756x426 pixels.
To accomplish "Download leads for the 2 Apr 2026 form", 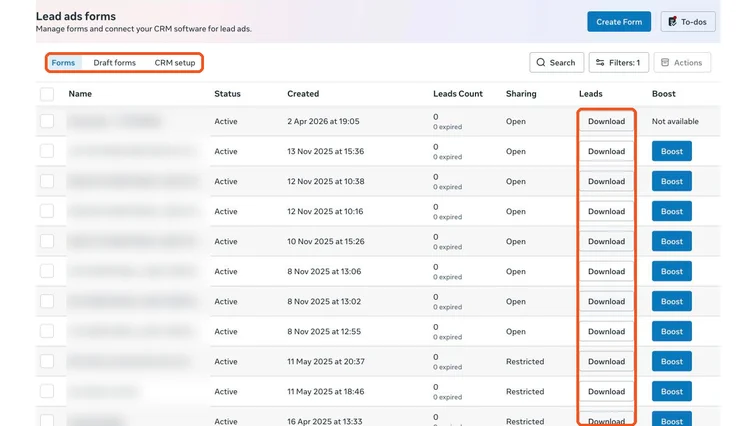I will [x=606, y=121].
